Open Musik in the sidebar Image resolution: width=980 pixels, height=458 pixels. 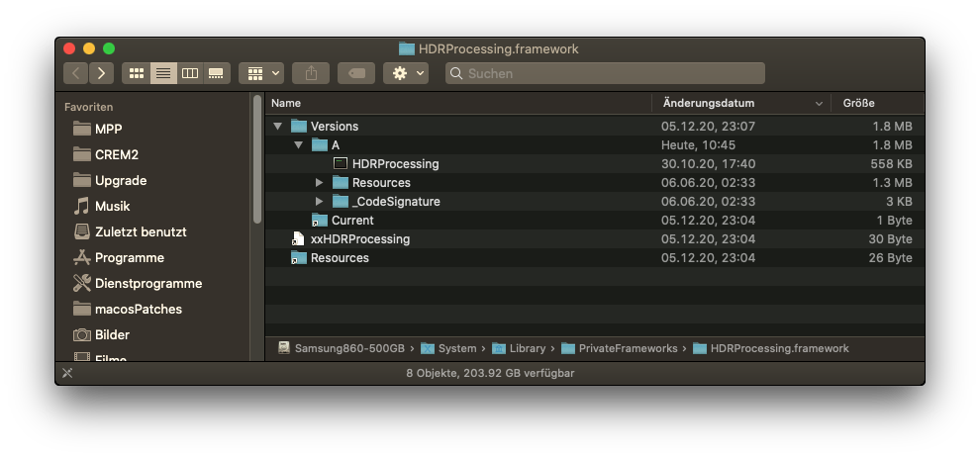coord(112,206)
